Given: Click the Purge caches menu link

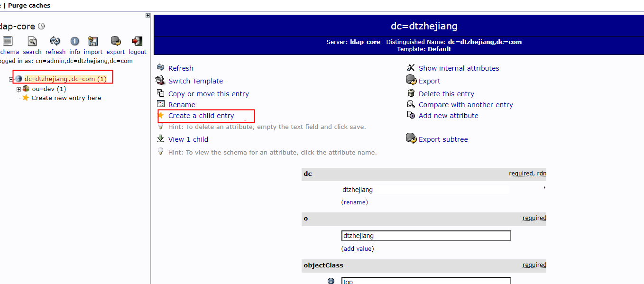Looking at the screenshot, I should pyautogui.click(x=29, y=5).
